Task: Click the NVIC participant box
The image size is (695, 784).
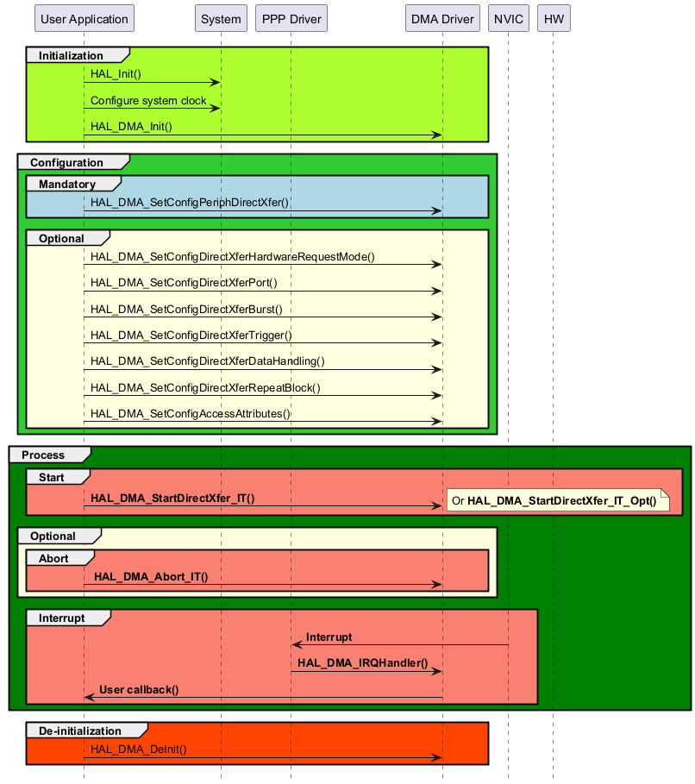Action: 509,19
